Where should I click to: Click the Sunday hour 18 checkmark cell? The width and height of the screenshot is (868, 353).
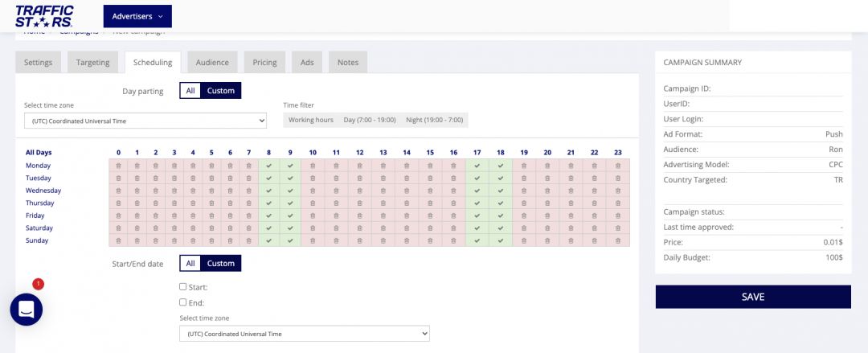[x=501, y=240]
